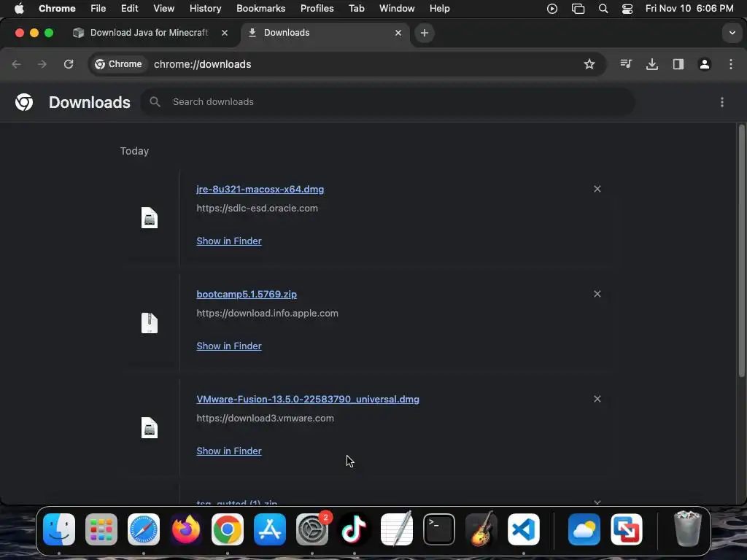Show VMware-Fusion dmg in Finder

(228, 451)
